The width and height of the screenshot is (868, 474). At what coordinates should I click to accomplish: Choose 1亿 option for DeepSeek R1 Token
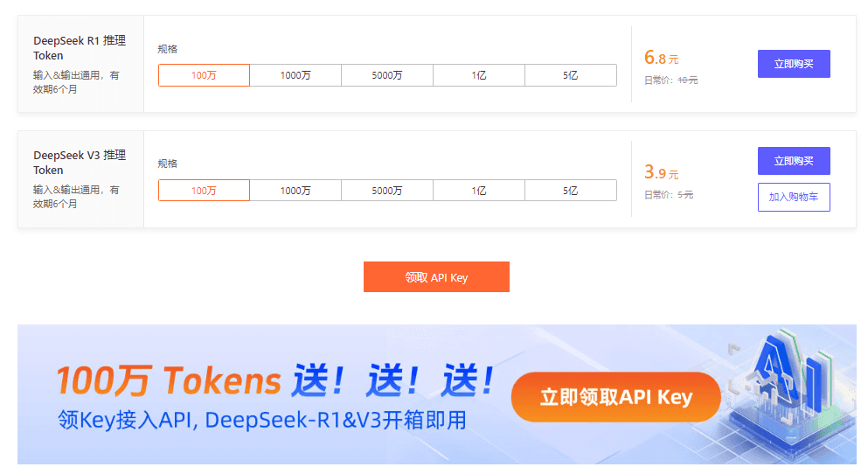[479, 75]
